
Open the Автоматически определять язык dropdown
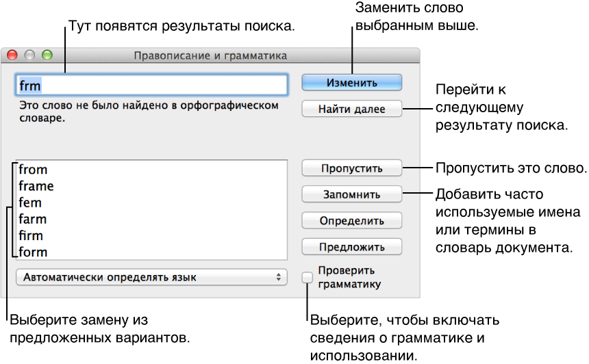pyautogui.click(x=151, y=278)
